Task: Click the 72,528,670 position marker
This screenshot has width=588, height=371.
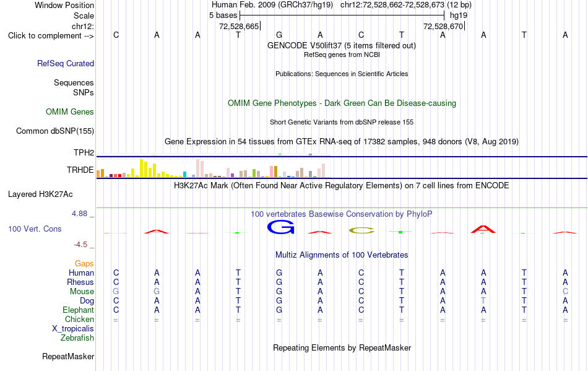Action: (443, 26)
